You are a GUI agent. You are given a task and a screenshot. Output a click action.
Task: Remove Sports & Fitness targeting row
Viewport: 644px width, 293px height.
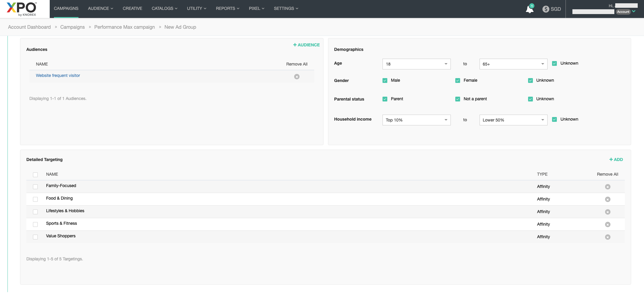pos(607,224)
